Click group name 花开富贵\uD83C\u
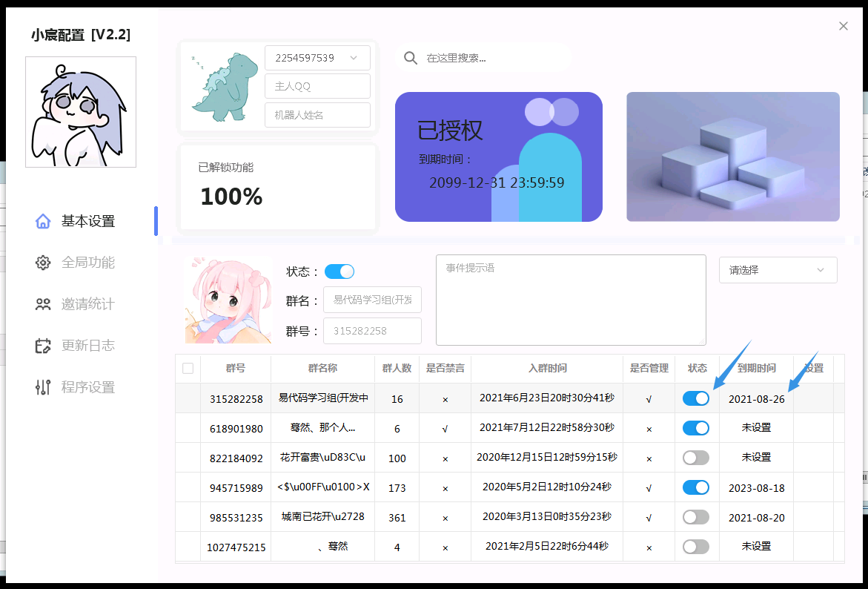The width and height of the screenshot is (868, 589). (x=322, y=458)
